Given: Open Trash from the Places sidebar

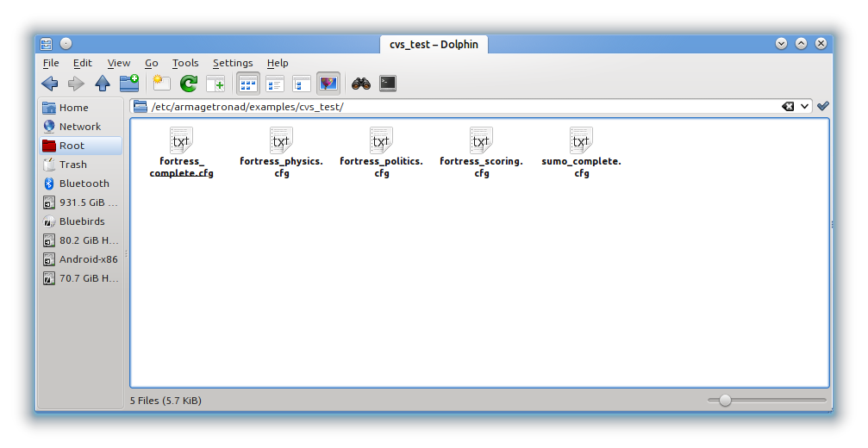Looking at the screenshot, I should coord(72,165).
